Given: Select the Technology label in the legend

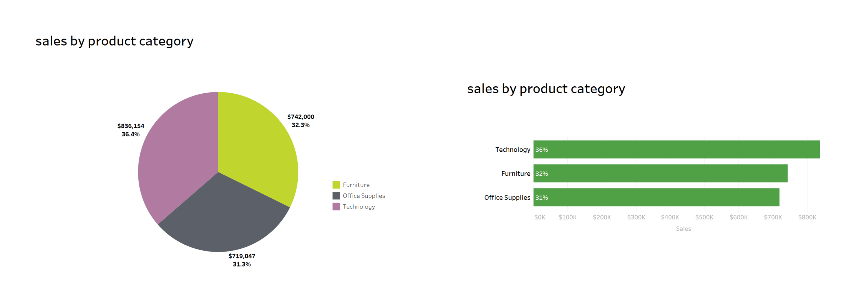Looking at the screenshot, I should (358, 207).
